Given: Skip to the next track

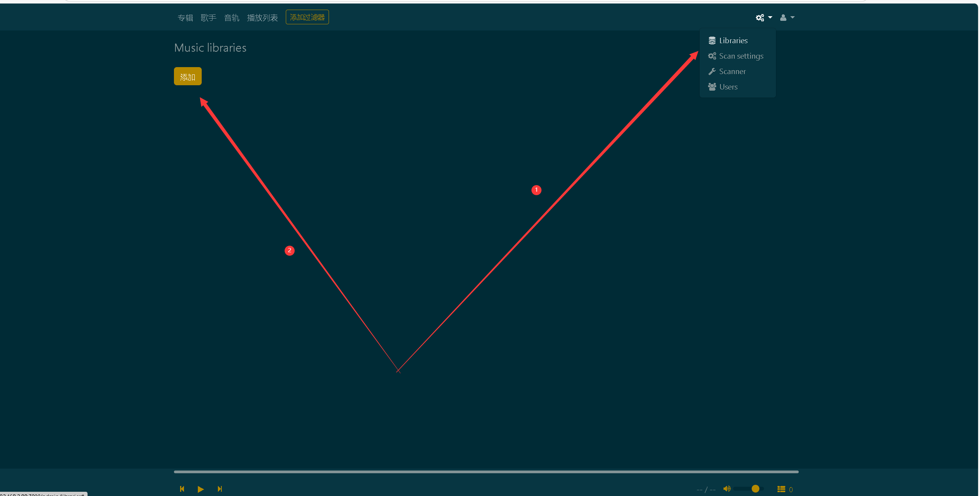Looking at the screenshot, I should [220, 489].
